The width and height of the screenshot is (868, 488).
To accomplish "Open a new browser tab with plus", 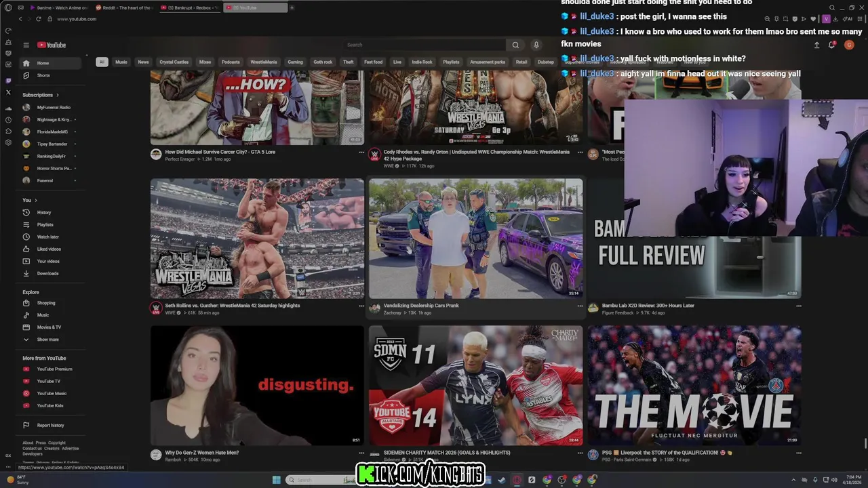I will pos(292,7).
